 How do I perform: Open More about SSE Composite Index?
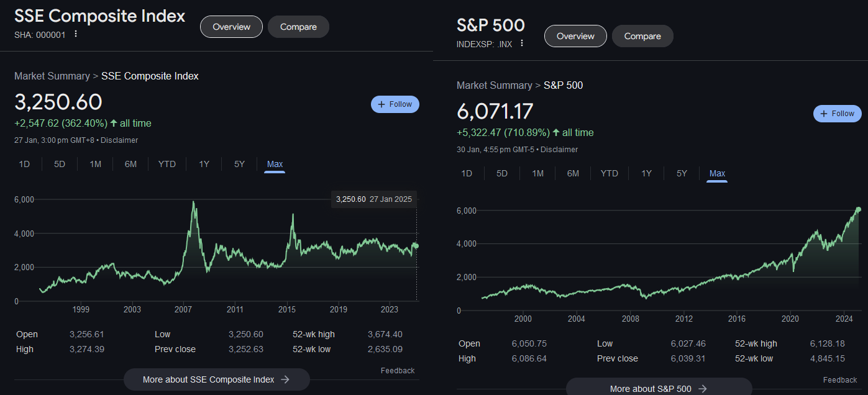(216, 379)
